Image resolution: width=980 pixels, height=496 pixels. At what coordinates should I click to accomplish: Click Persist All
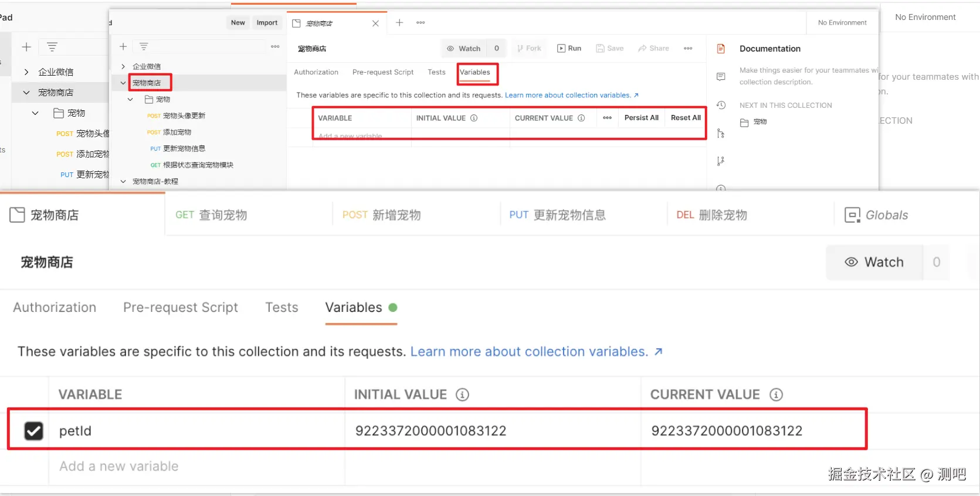pos(642,118)
